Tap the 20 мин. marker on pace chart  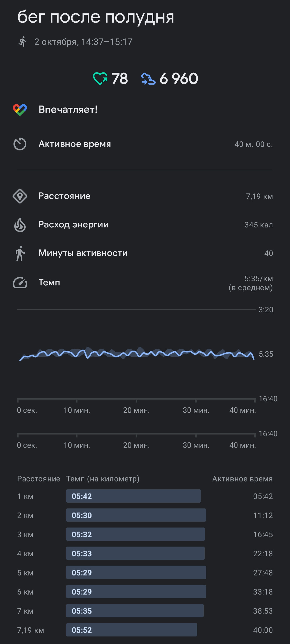click(136, 410)
